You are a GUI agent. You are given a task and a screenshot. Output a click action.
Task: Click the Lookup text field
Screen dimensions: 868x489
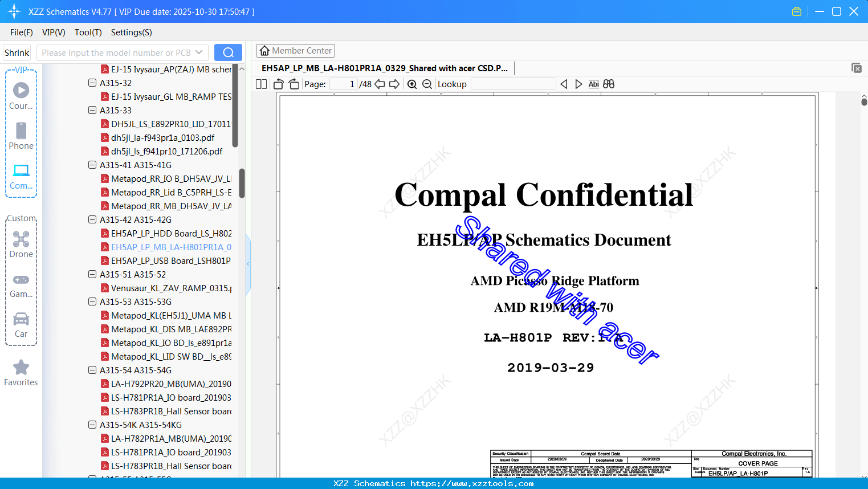(x=514, y=84)
